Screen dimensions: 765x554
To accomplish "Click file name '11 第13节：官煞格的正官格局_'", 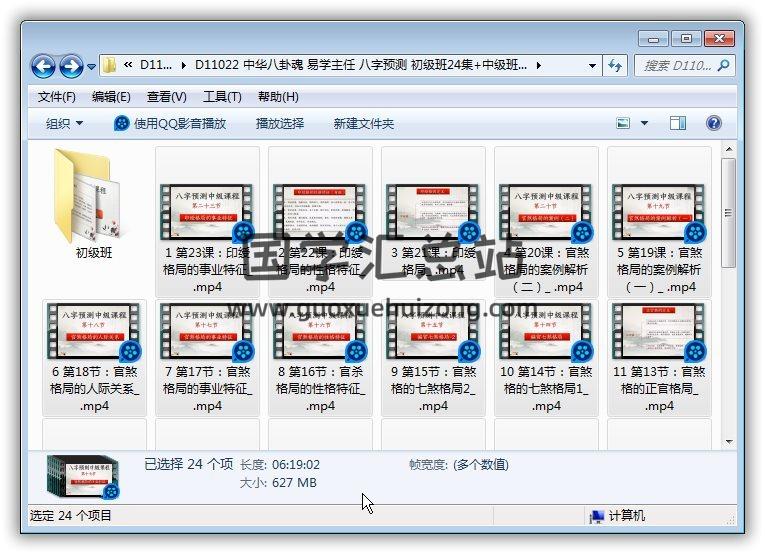I will point(659,389).
